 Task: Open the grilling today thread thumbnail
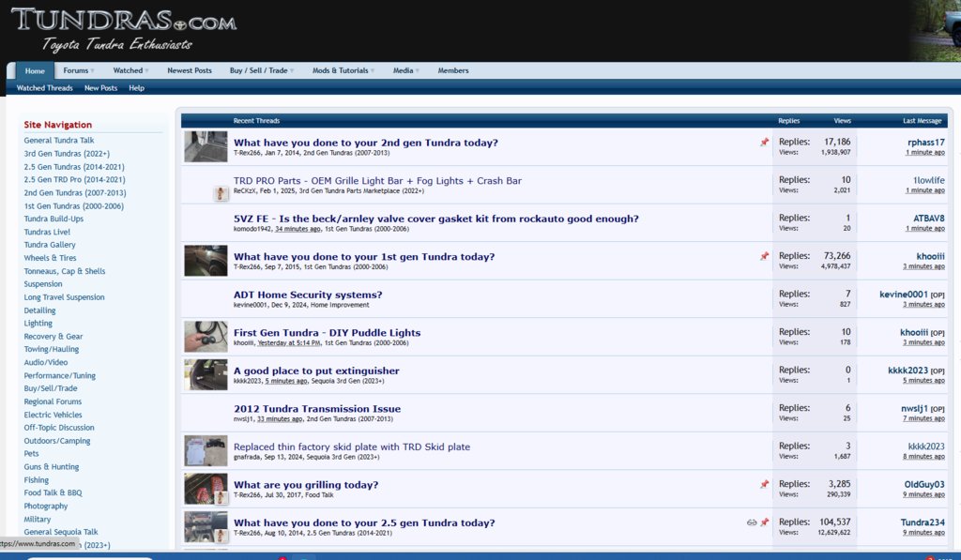point(206,489)
